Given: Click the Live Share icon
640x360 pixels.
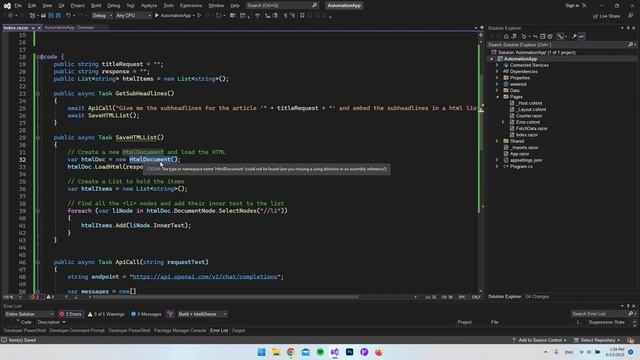Looking at the screenshot, I should coord(596,16).
